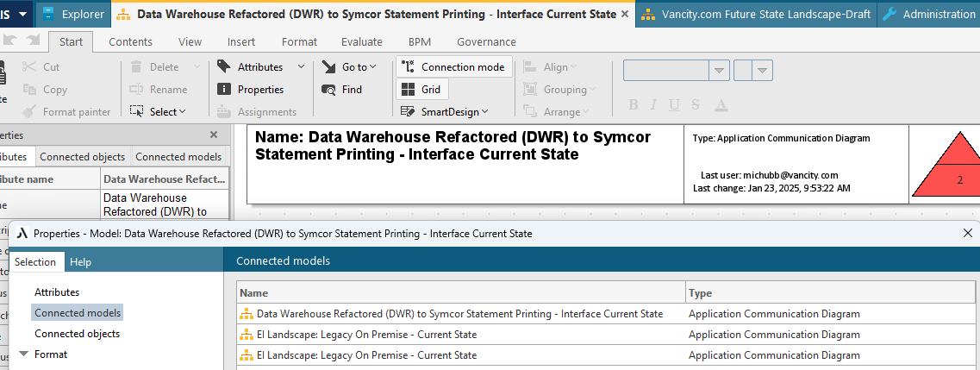Screen dimensions: 980x370
Task: Open Connected models tab in side panel
Action: tap(178, 157)
